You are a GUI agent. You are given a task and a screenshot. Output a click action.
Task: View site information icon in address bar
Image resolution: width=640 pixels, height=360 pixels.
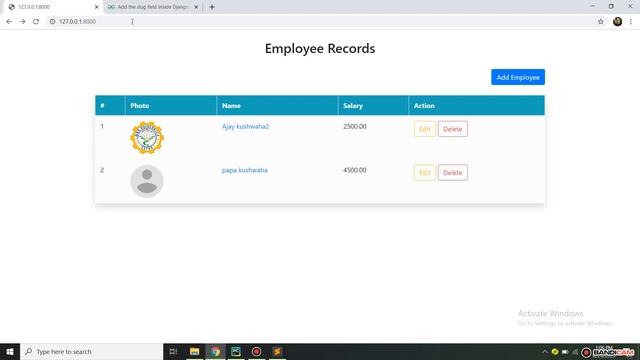52,22
